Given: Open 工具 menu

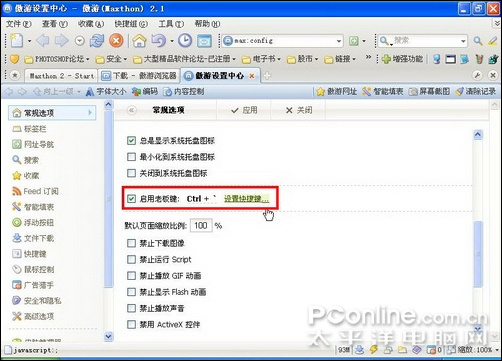Looking at the screenshot, I should [x=171, y=24].
